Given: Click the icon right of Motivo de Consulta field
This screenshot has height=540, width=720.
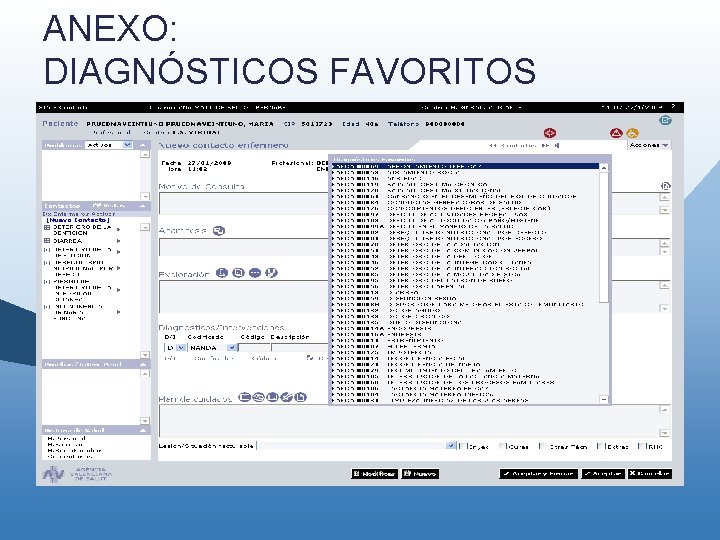Looking at the screenshot, I should [x=665, y=186].
